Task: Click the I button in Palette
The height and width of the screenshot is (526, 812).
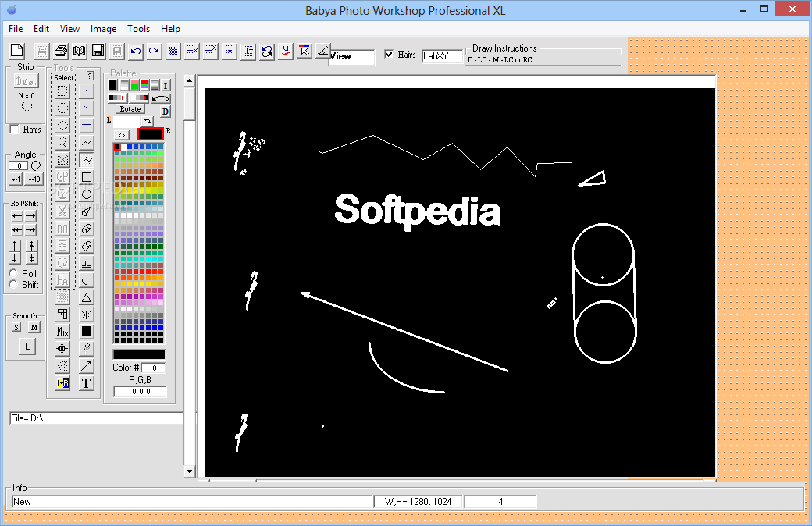Action: point(166,85)
